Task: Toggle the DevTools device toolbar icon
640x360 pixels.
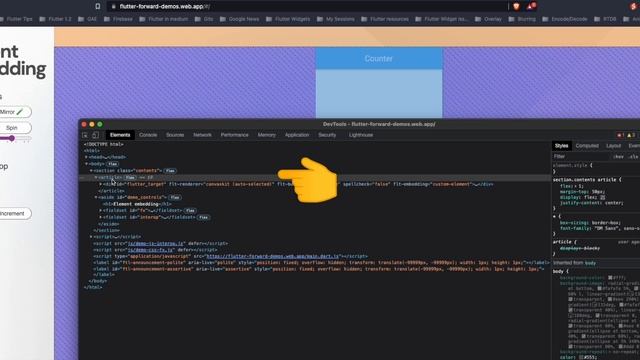Action: pos(95,135)
